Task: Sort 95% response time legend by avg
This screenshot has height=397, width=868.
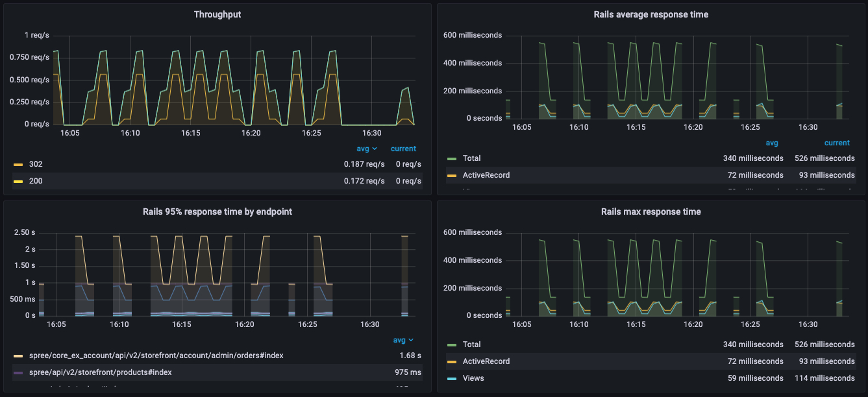Action: [403, 340]
